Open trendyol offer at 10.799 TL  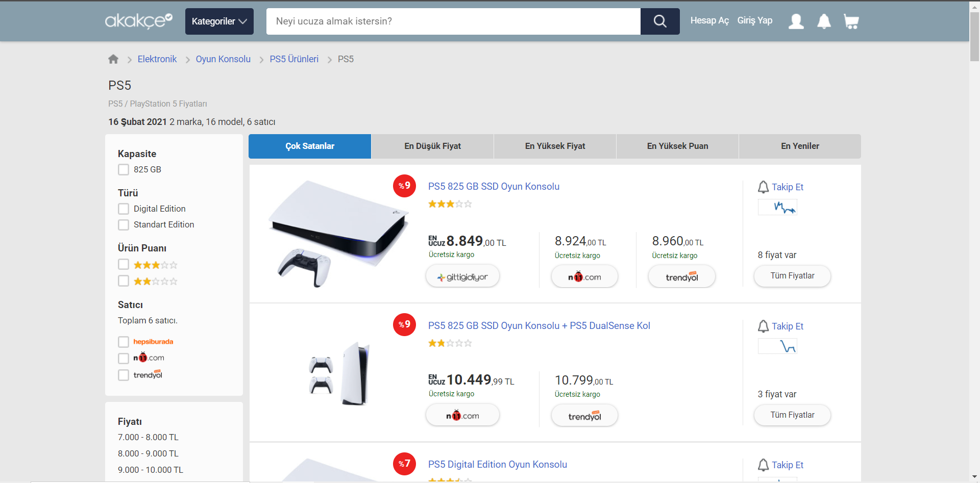[584, 416]
